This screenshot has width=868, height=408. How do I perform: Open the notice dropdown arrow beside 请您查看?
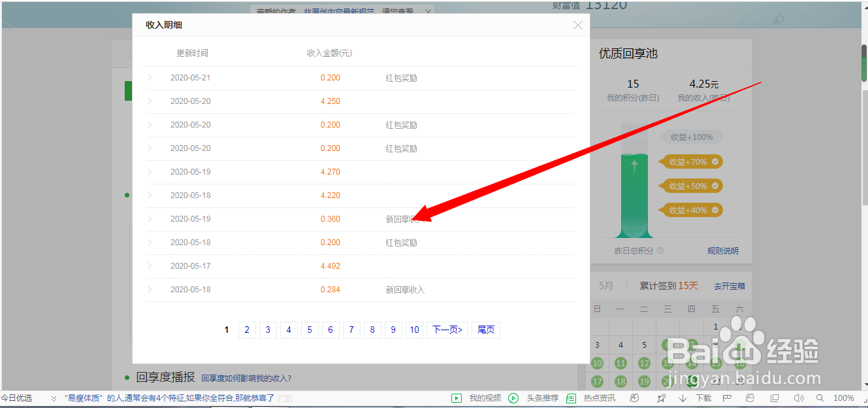[428, 12]
